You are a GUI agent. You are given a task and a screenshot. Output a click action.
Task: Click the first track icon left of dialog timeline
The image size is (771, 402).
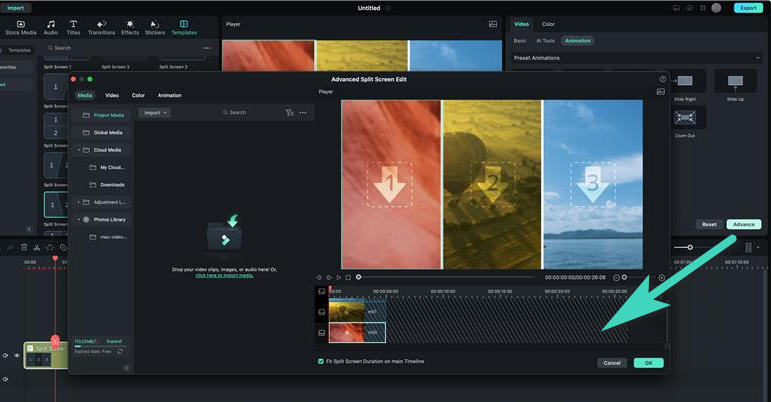coord(322,291)
